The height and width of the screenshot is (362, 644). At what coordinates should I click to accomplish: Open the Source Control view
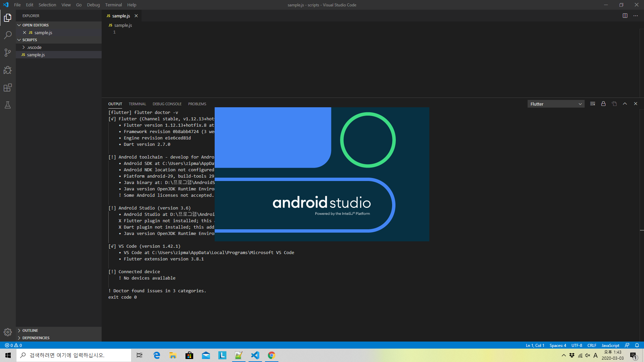click(x=8, y=53)
